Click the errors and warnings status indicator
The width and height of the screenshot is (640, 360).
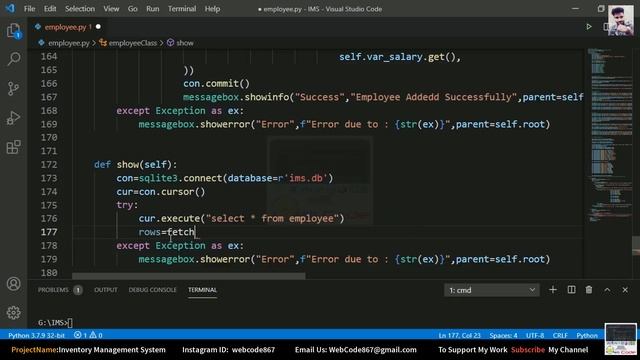88,335
